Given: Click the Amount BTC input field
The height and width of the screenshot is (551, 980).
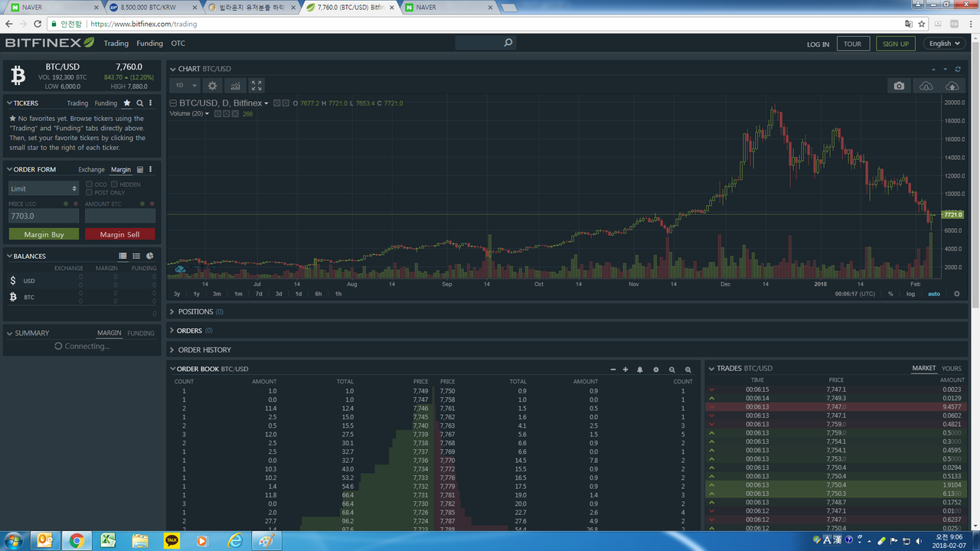Looking at the screenshot, I should [119, 217].
